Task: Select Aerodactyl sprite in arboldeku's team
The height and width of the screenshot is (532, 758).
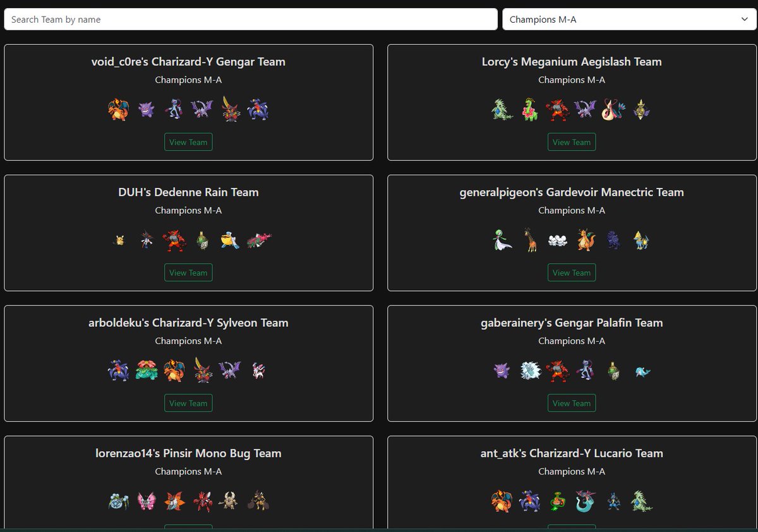Action: point(231,370)
